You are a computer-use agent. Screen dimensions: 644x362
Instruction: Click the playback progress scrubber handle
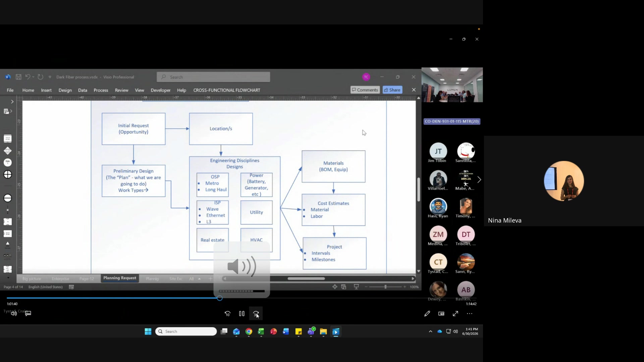click(x=220, y=298)
